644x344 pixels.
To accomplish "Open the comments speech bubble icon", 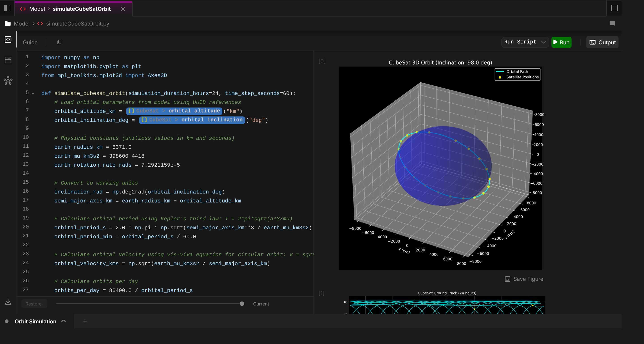I will [612, 24].
